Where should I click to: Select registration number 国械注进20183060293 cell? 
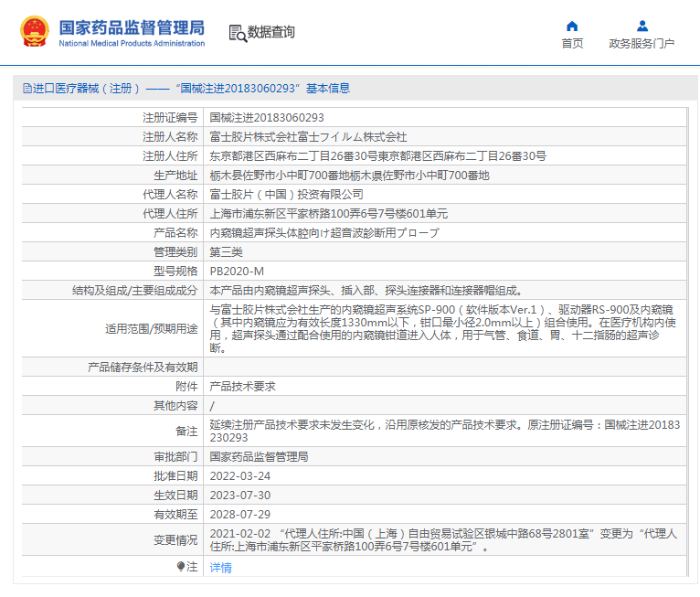coord(267,117)
